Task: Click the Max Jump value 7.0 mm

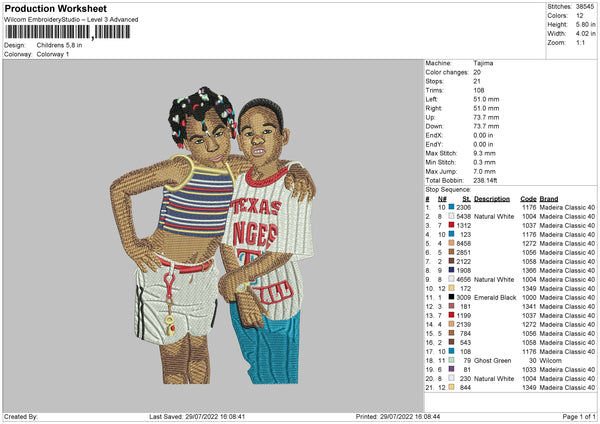Action: (x=484, y=171)
